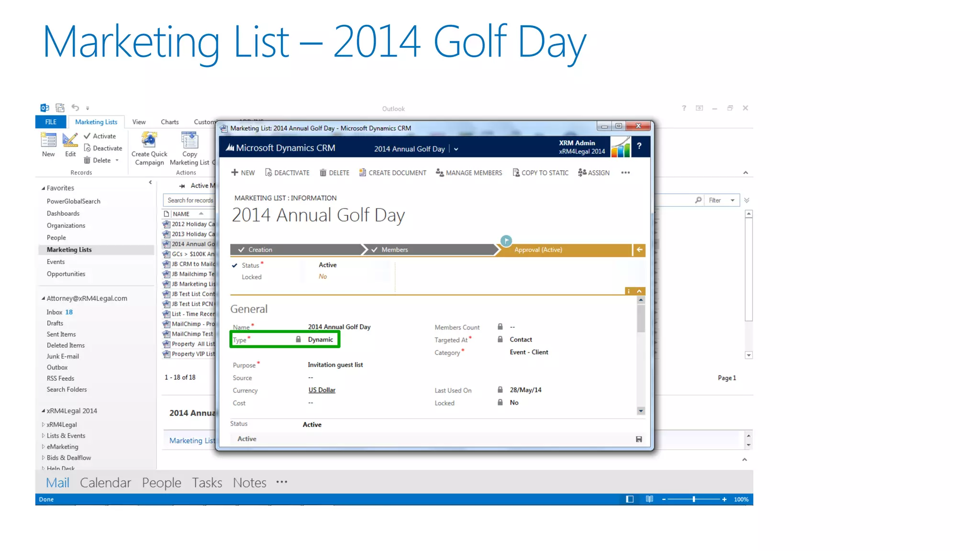The image size is (980, 551).
Task: Select the Property VIP List row
Action: click(189, 354)
